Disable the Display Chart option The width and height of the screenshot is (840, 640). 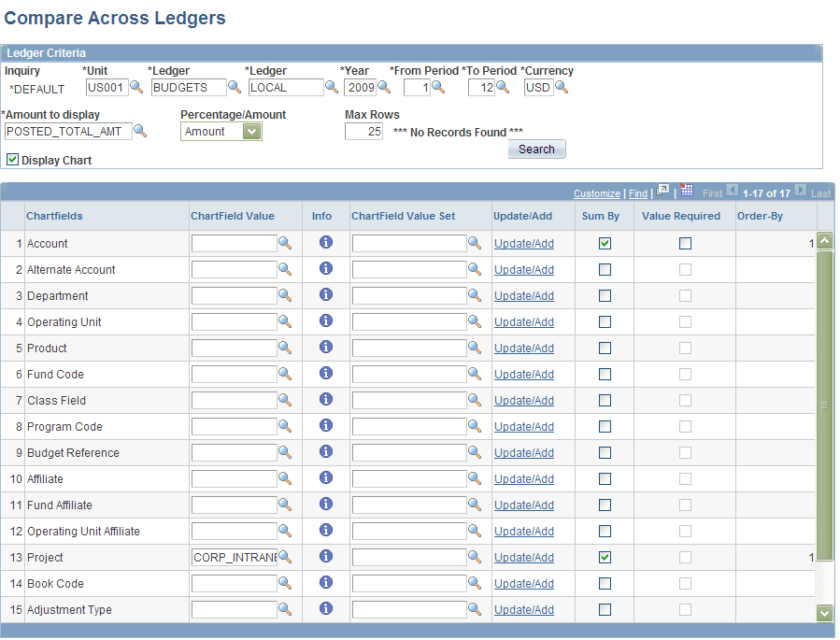(x=13, y=160)
